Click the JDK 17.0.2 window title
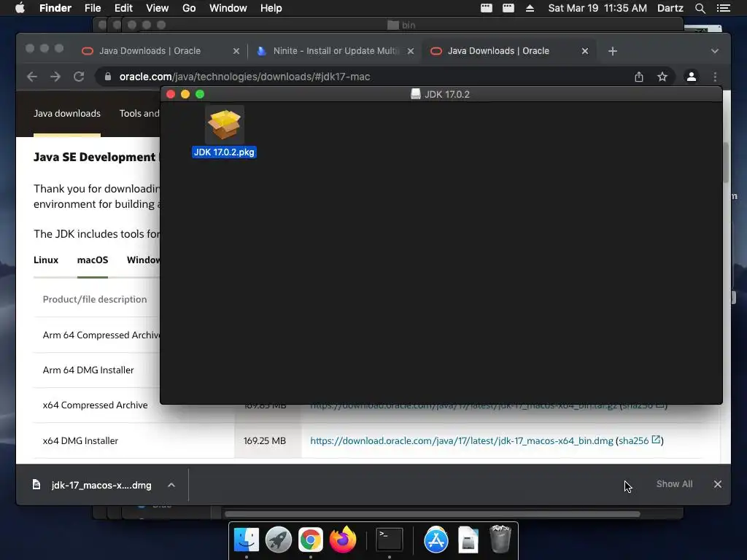The width and height of the screenshot is (747, 560). click(447, 94)
